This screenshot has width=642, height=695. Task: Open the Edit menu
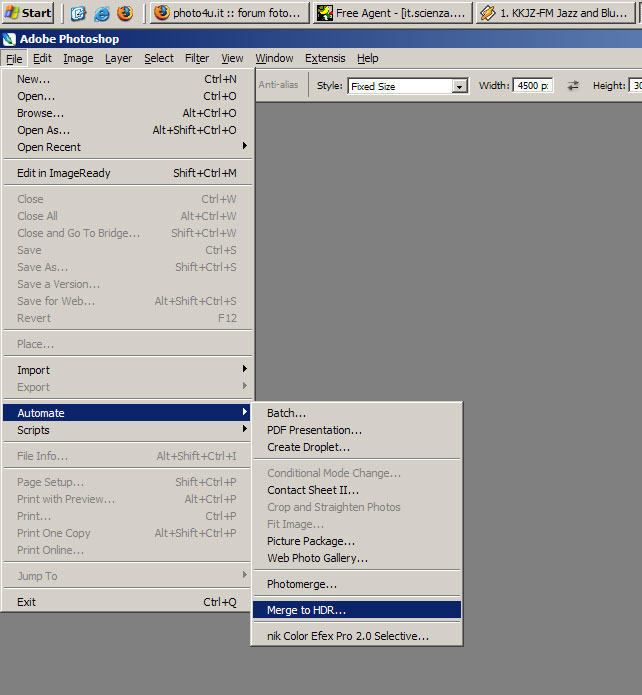42,59
